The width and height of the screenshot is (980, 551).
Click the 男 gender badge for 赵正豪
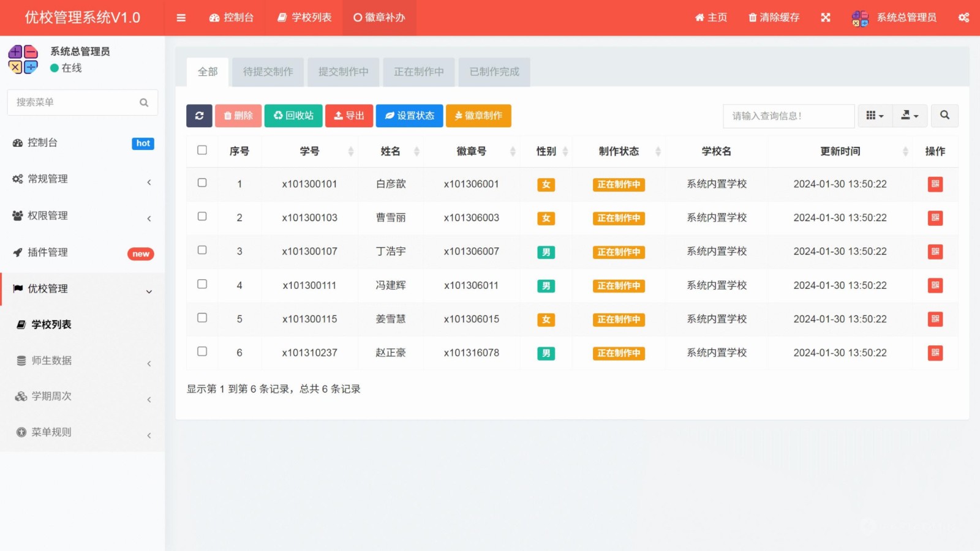(546, 353)
